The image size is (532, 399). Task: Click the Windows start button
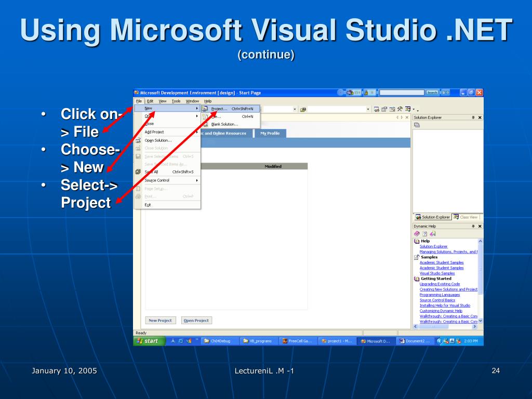[149, 341]
